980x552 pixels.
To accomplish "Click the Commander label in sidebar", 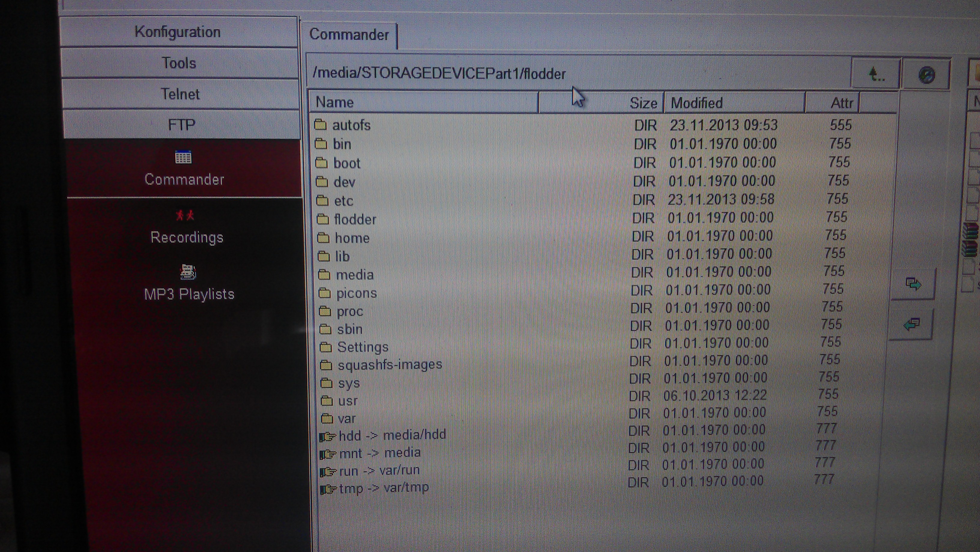I will coord(185,179).
